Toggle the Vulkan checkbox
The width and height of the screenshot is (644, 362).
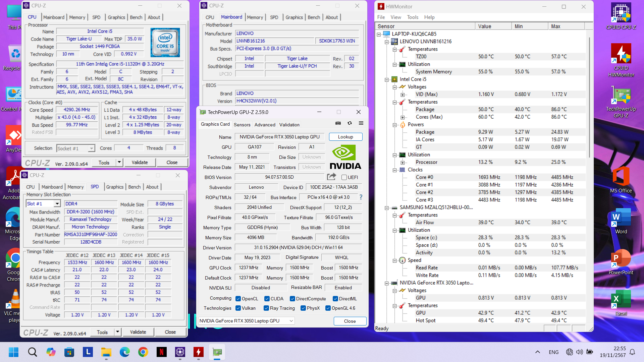(x=238, y=308)
